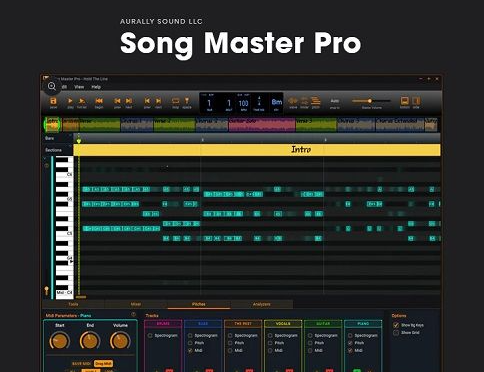Switch to the Mixer tab
This screenshot has width=484, height=372.
[x=136, y=304]
